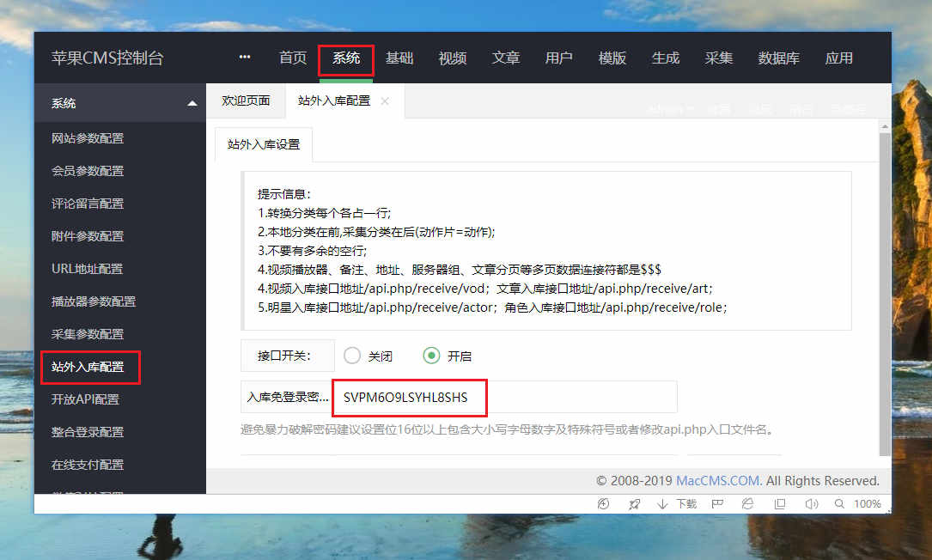Screen dimensions: 932x560
Task: Click the IE compatibility mode icon
Action: pyautogui.click(x=748, y=504)
